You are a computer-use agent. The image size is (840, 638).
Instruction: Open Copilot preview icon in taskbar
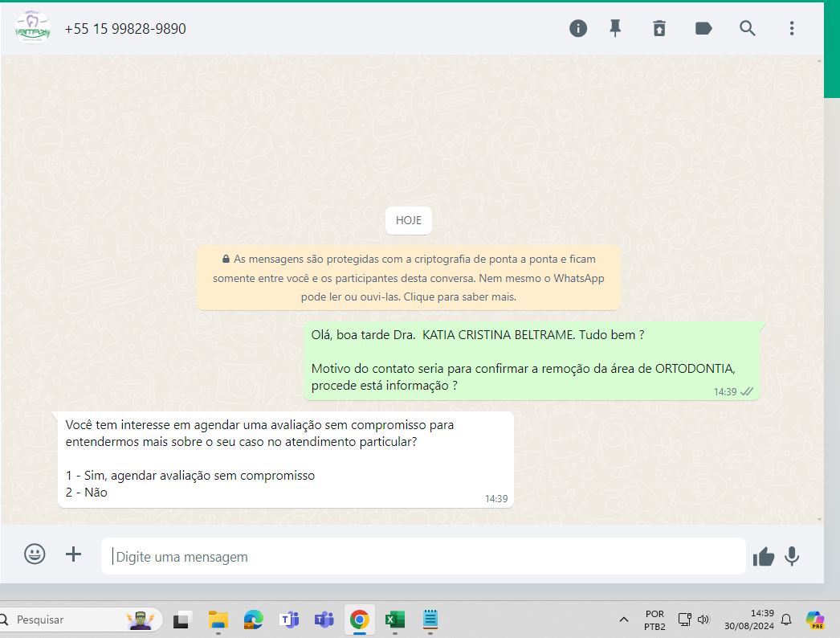(x=815, y=620)
